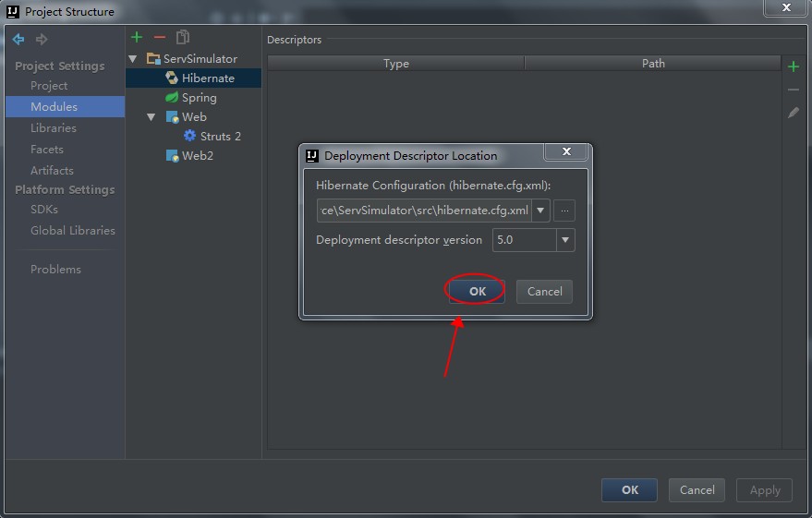The width and height of the screenshot is (812, 518).
Task: Copy the selected module with the copy icon
Action: pyautogui.click(x=182, y=37)
